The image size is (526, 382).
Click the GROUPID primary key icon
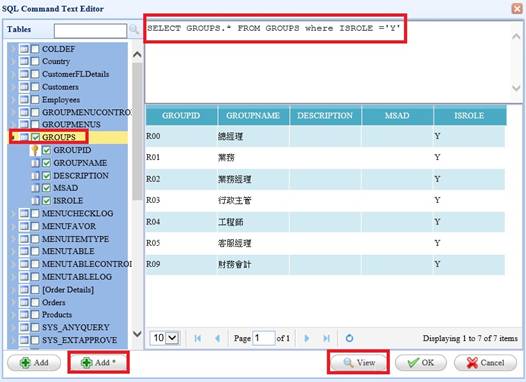click(x=35, y=150)
